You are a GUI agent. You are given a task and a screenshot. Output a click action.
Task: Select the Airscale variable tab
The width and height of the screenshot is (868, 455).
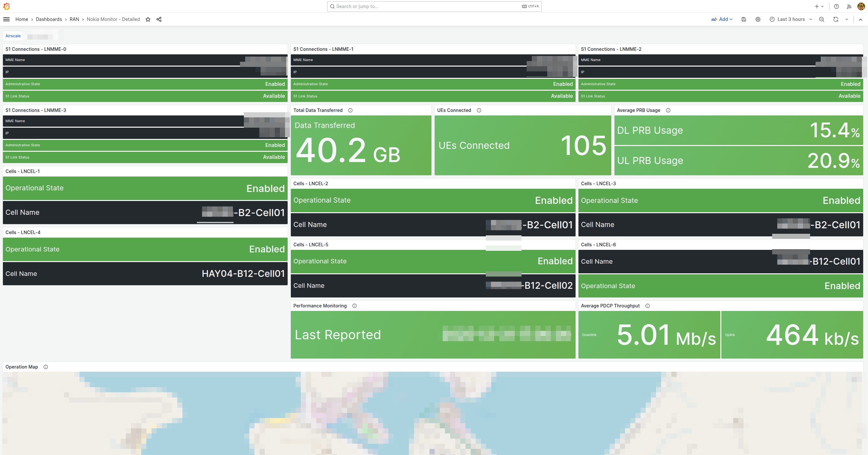point(13,36)
